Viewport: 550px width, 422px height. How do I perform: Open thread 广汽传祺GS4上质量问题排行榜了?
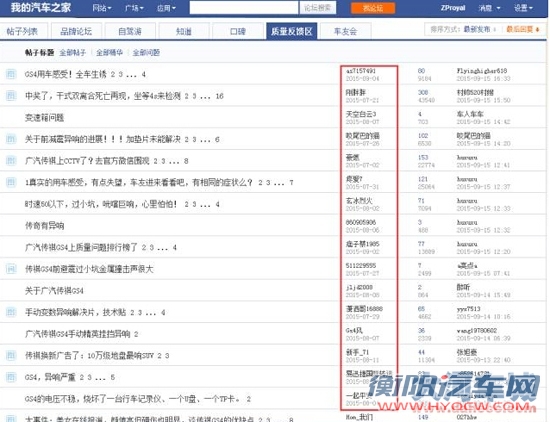pyautogui.click(x=81, y=247)
